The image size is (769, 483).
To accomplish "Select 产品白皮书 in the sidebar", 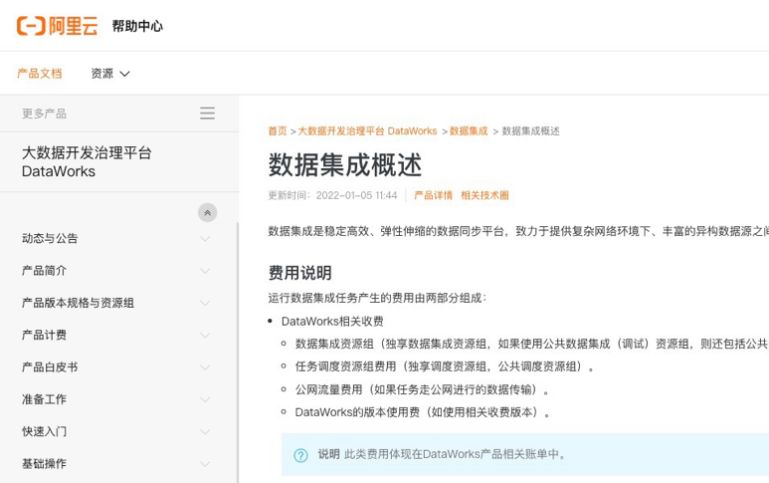I will pyautogui.click(x=50, y=367).
